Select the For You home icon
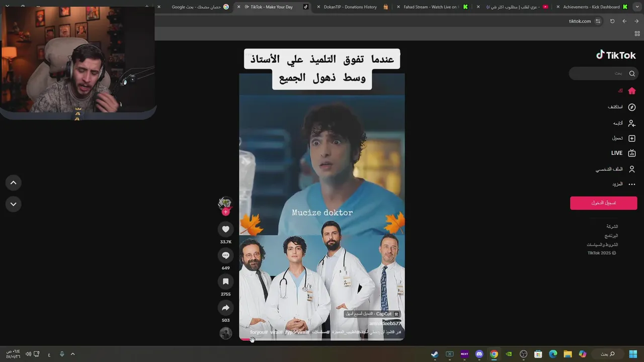The image size is (644, 362). click(632, 91)
